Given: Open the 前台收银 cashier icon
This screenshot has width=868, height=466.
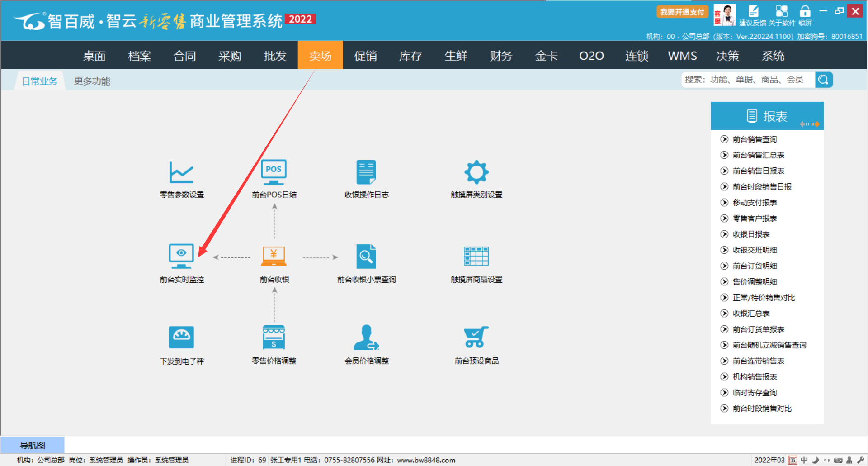Looking at the screenshot, I should coord(274,257).
